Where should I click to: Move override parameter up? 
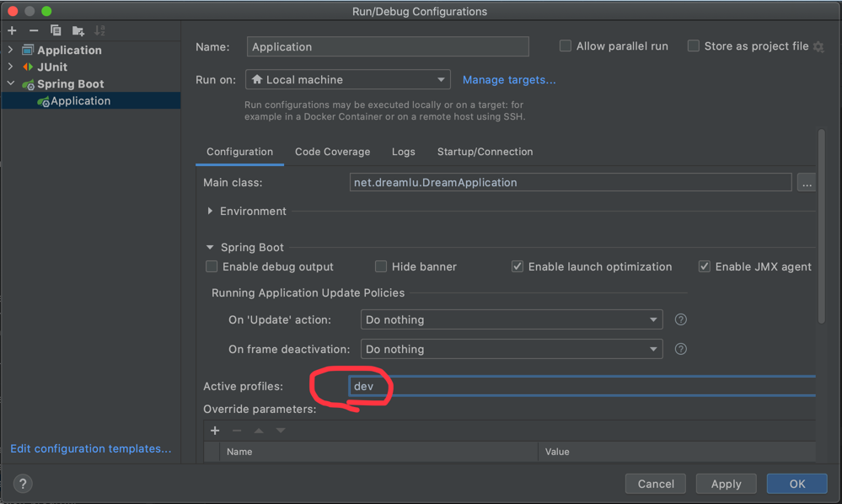[259, 431]
